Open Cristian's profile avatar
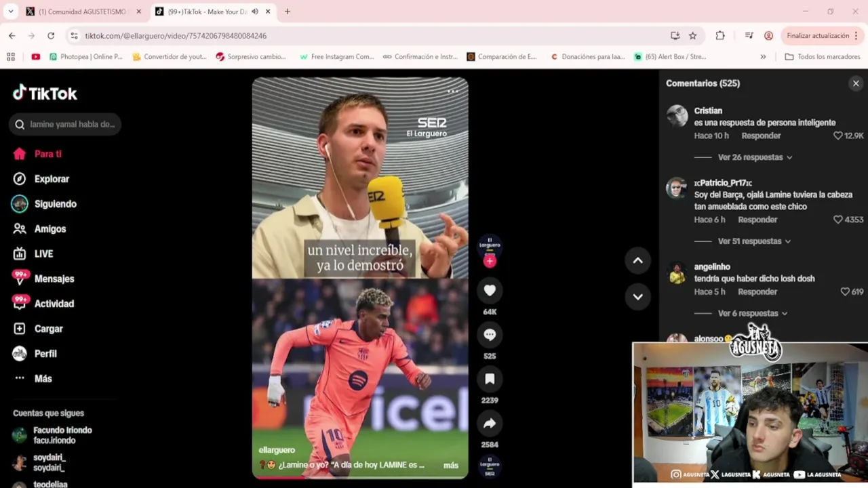This screenshot has height=488, width=868. (677, 116)
